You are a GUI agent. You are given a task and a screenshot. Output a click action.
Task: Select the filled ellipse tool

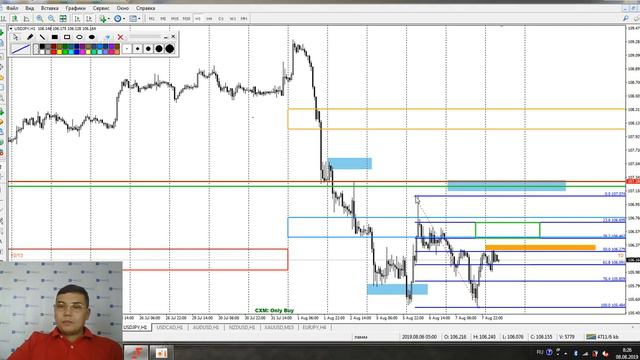(x=92, y=37)
